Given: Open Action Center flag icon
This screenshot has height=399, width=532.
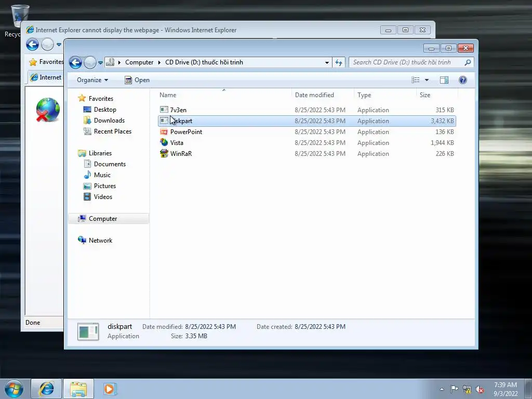Looking at the screenshot, I should tap(454, 389).
